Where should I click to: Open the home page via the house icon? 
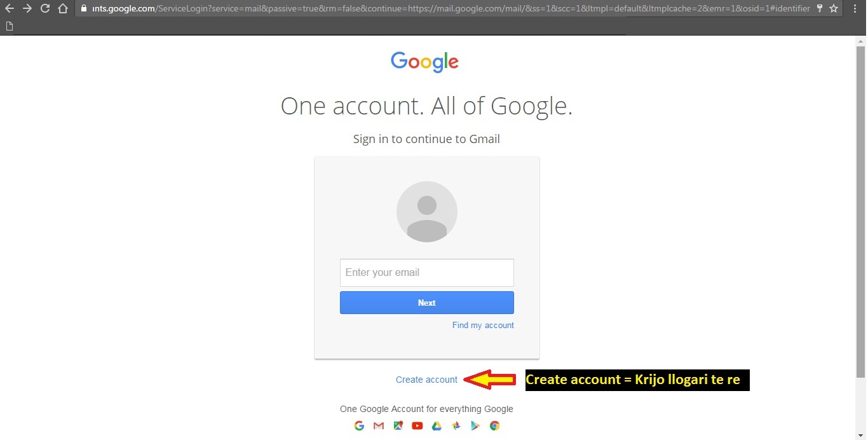tap(62, 9)
